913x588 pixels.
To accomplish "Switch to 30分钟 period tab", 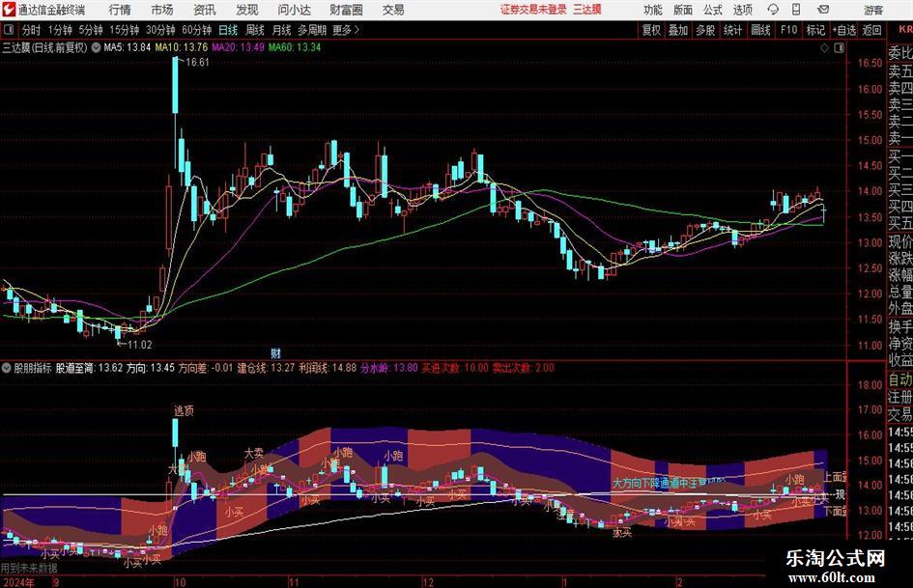I will [160, 30].
